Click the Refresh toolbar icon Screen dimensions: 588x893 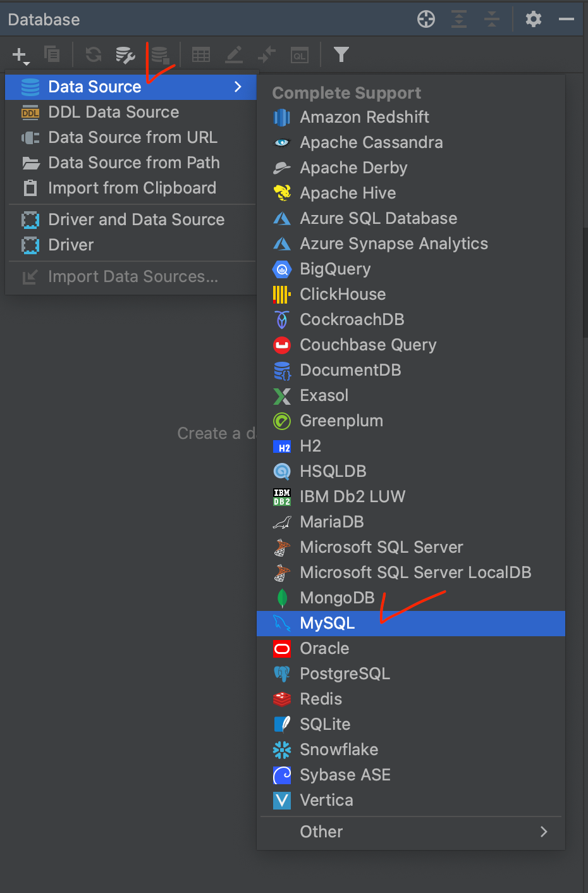[94, 54]
